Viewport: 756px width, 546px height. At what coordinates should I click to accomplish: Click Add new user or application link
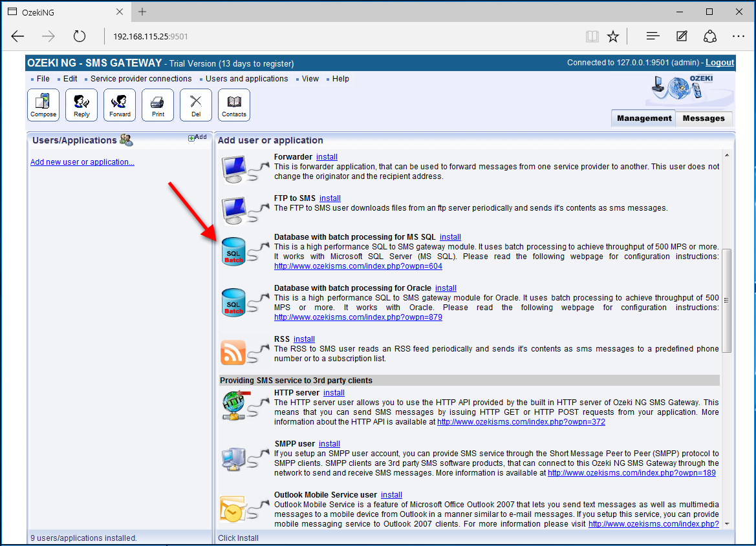click(82, 162)
